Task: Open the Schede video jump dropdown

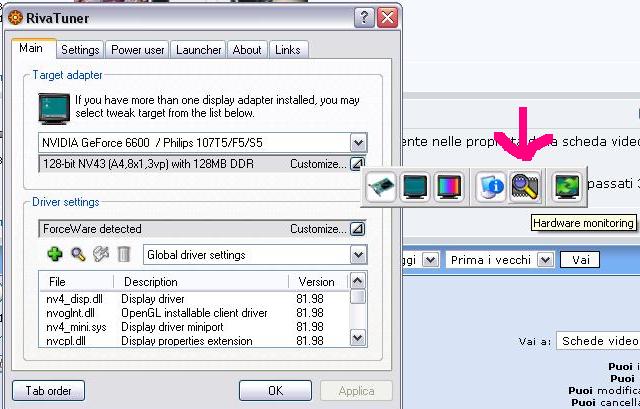Action: tap(598, 341)
